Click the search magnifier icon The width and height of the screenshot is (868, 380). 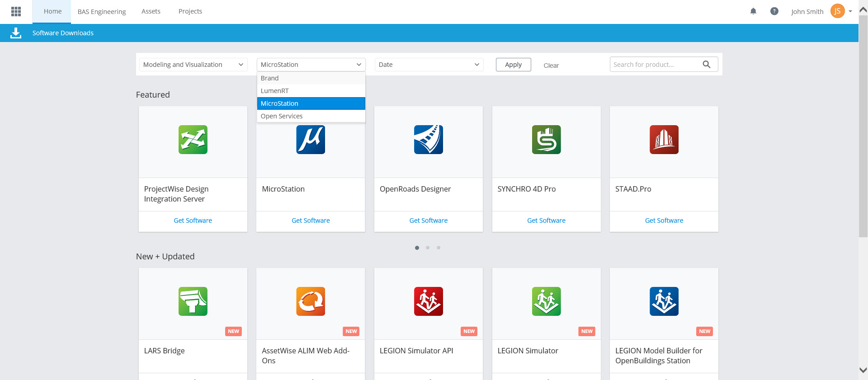(707, 65)
